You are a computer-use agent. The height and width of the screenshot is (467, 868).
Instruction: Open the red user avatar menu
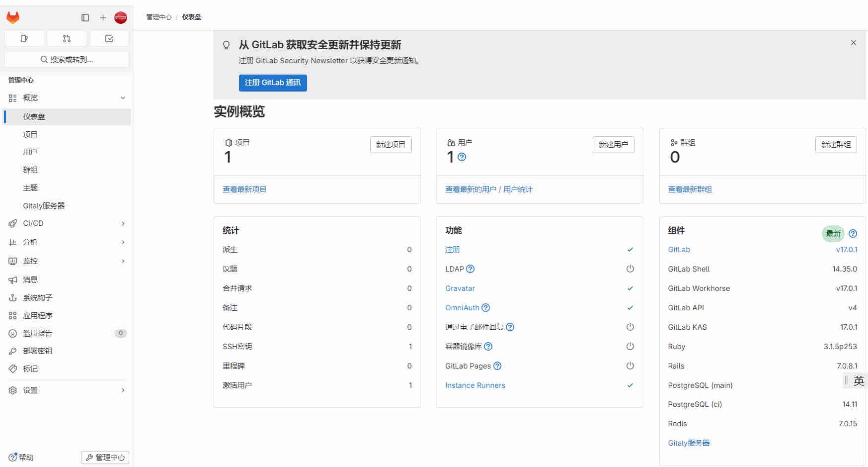(x=121, y=17)
